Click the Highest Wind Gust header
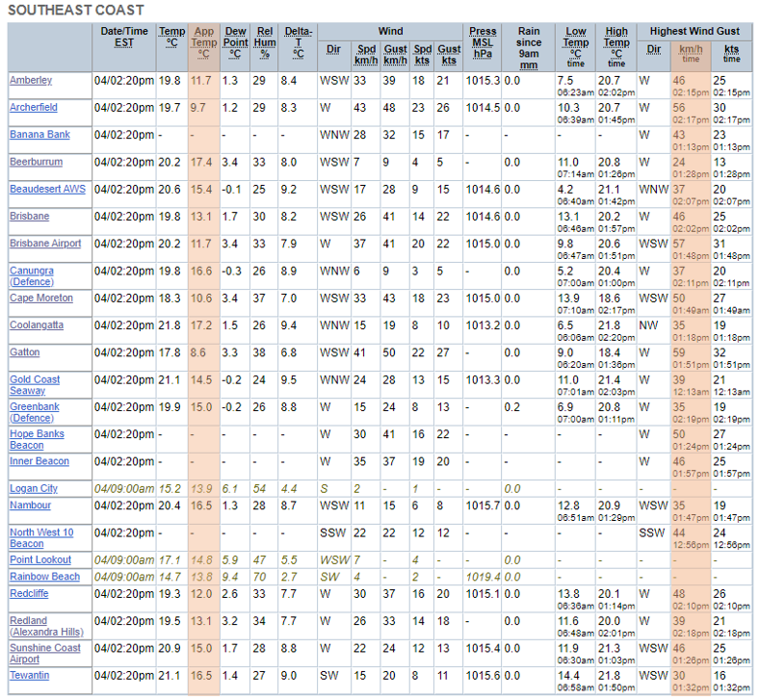This screenshot has height=700, width=759. tap(694, 32)
